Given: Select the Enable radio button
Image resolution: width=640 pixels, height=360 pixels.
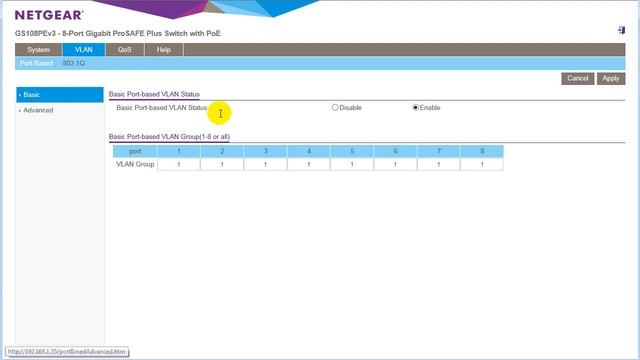Looking at the screenshot, I should click(416, 107).
